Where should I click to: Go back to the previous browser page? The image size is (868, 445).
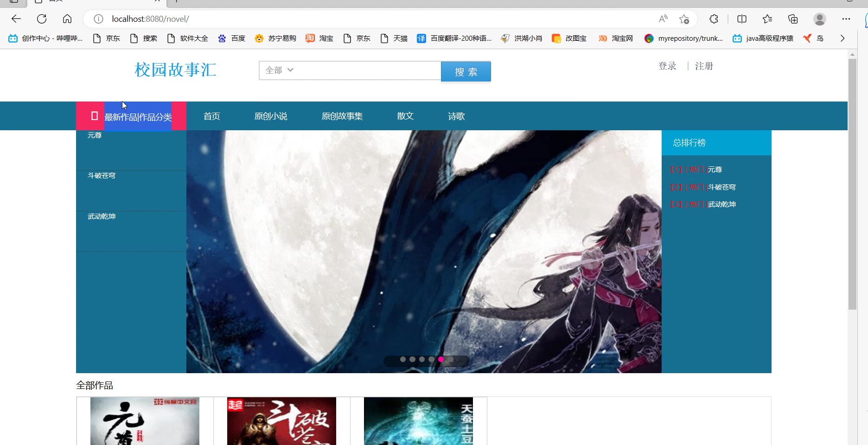pyautogui.click(x=16, y=19)
